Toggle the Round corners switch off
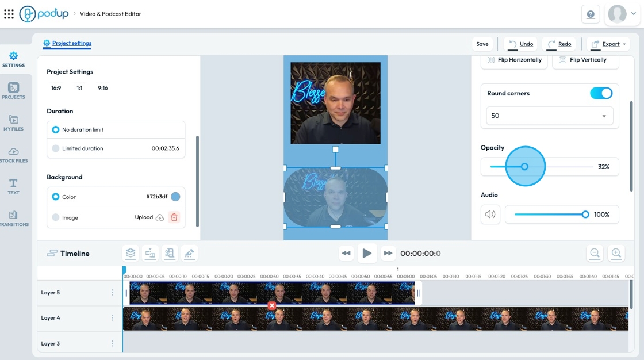Image resolution: width=644 pixels, height=360 pixels. pos(601,93)
